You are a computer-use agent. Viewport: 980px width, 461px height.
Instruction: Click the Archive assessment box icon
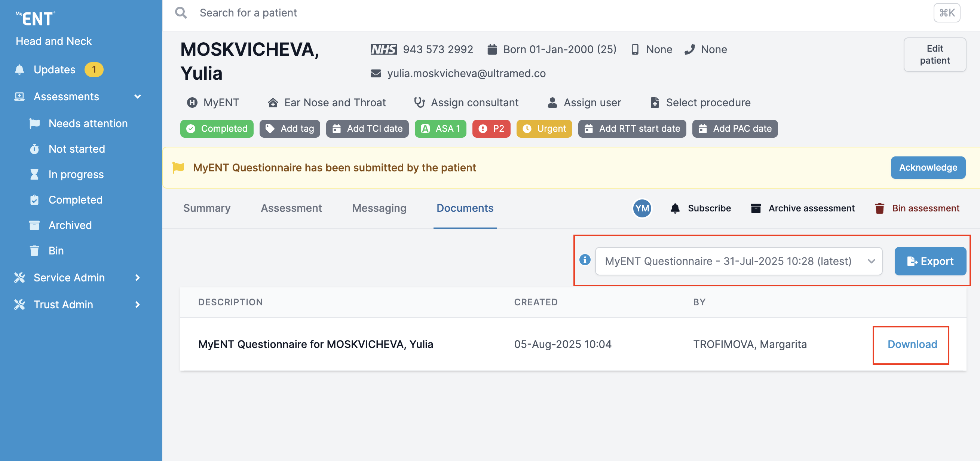point(756,208)
